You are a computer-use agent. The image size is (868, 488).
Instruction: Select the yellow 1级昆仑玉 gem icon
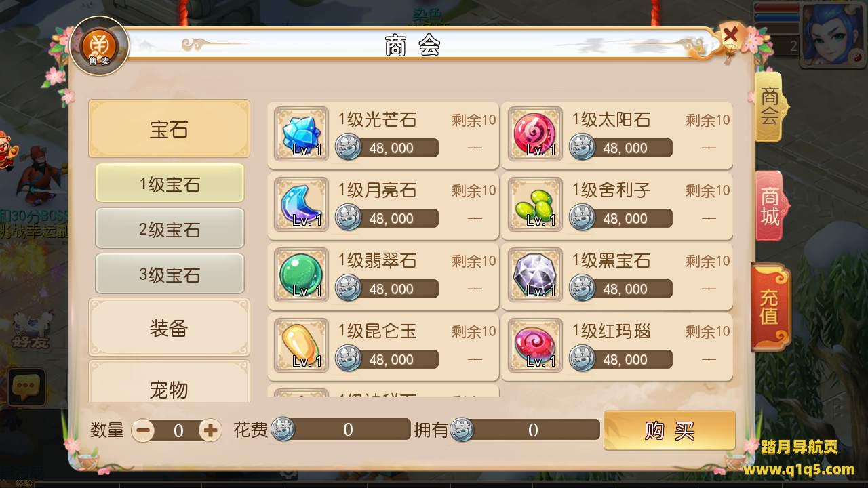(x=301, y=346)
